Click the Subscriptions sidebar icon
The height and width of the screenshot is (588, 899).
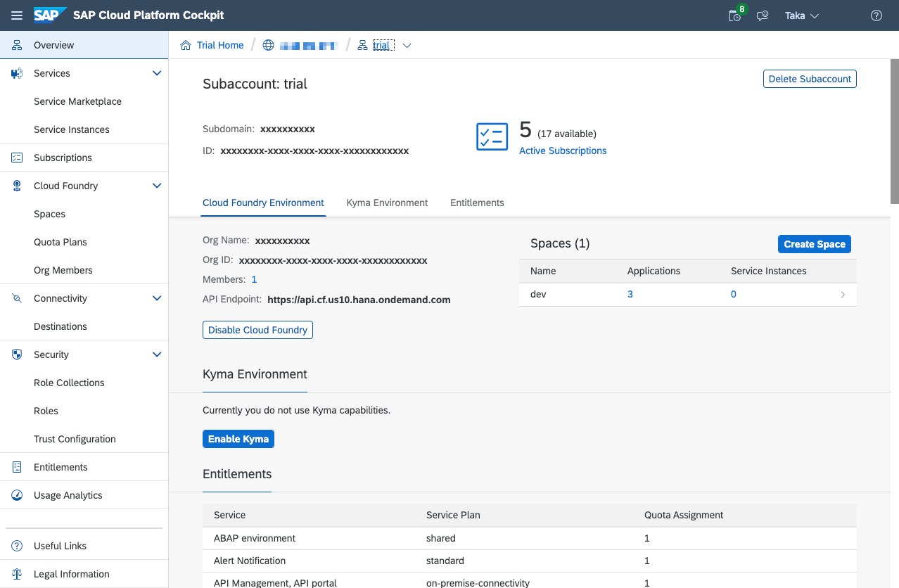click(18, 158)
